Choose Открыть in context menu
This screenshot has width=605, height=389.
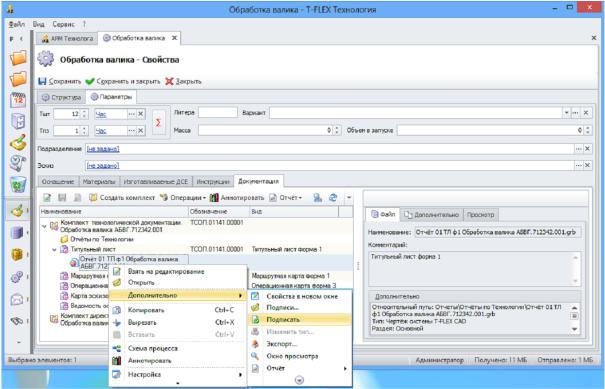[177, 282]
